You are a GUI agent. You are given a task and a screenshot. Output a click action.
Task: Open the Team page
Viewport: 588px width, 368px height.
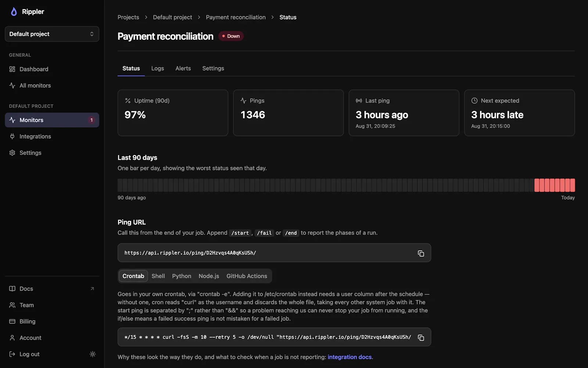[x=52, y=305]
